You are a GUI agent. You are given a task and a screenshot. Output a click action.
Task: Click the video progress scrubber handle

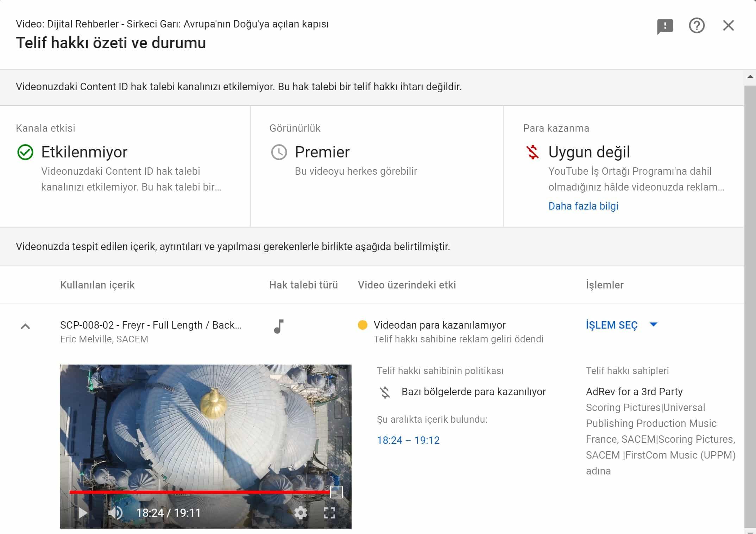click(336, 492)
